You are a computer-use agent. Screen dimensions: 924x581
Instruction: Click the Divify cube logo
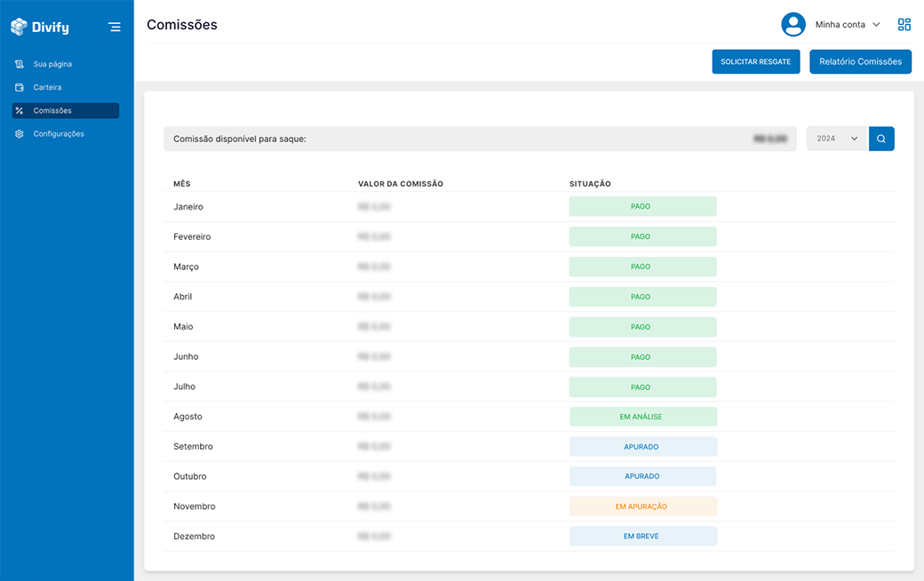[20, 28]
